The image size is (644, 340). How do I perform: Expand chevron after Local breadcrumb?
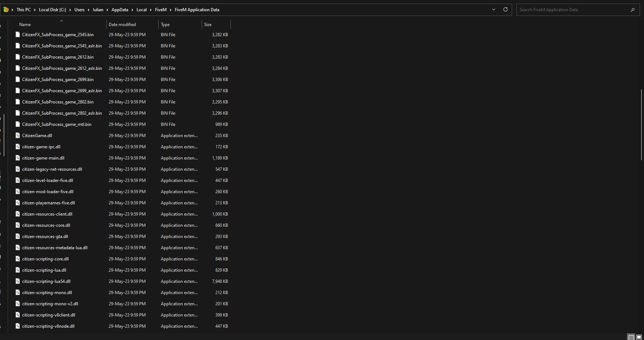click(x=151, y=10)
